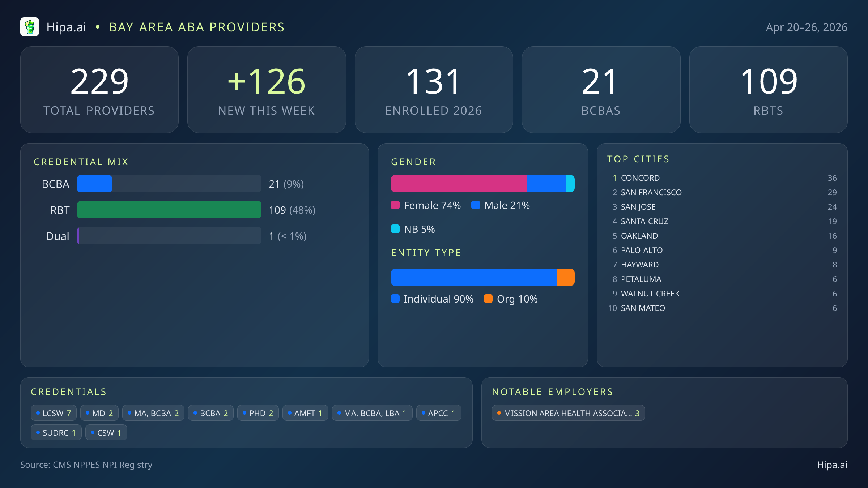Click the San Mateo city row
This screenshot has height=488, width=868.
click(x=643, y=308)
